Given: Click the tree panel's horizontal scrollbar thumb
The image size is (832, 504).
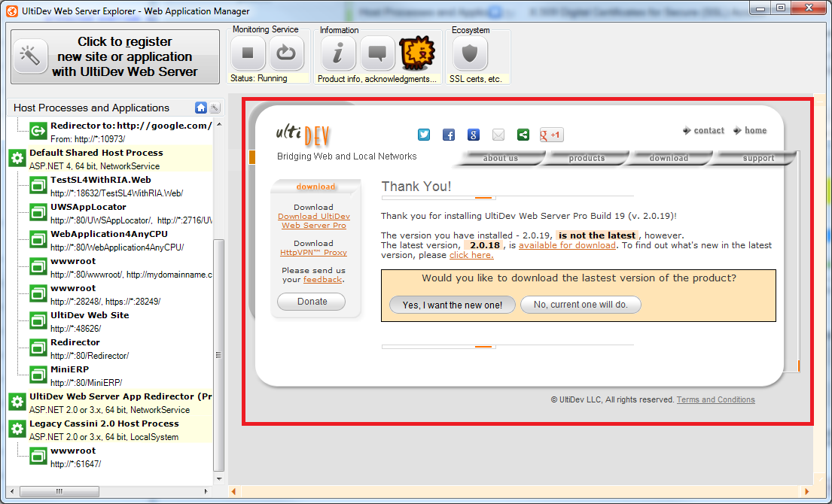Looking at the screenshot, I should tap(59, 491).
